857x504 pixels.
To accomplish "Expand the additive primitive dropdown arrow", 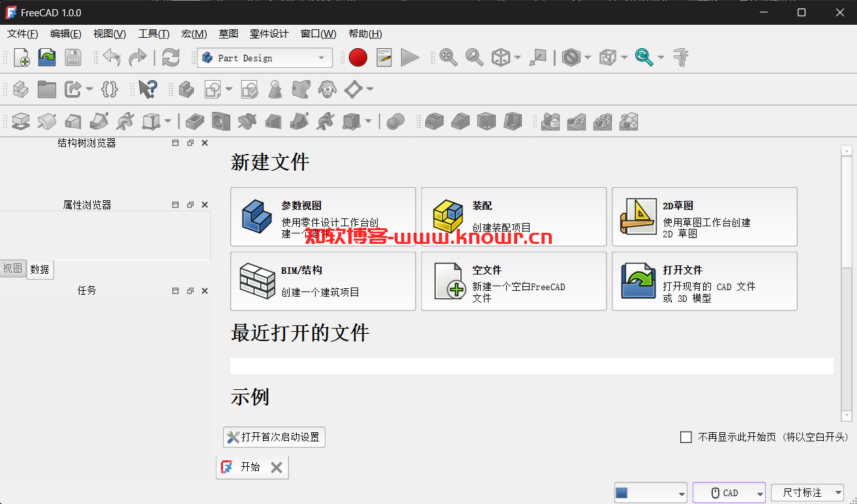I will [x=168, y=121].
